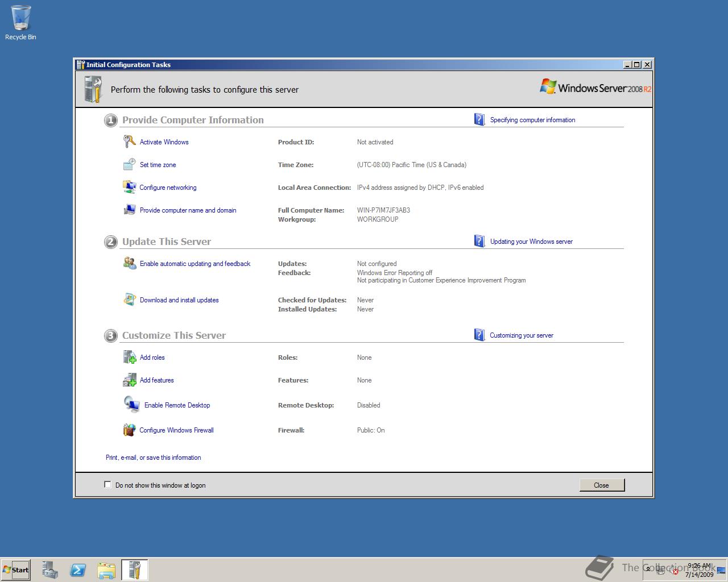728x582 pixels.
Task: Click 'Not participating in Customer Experience Improvement Program'
Action: click(x=441, y=280)
